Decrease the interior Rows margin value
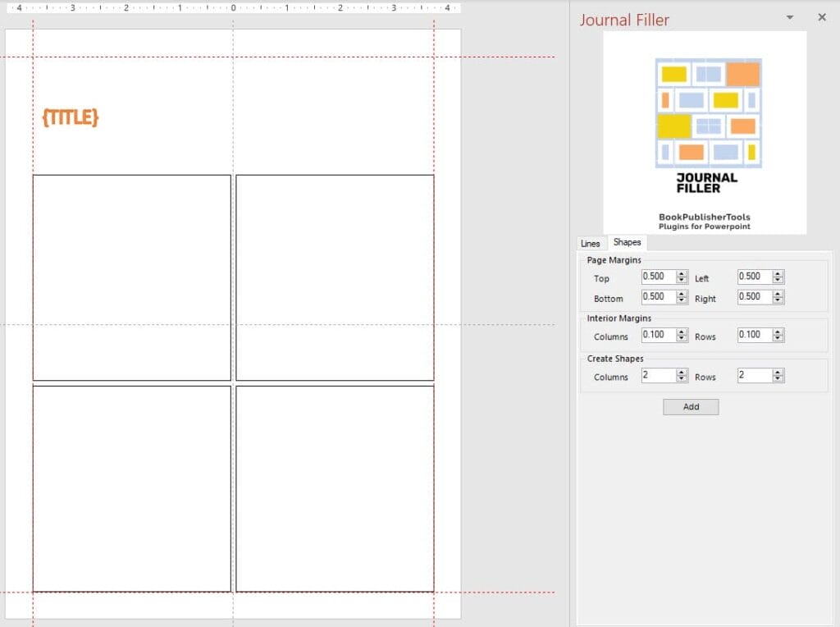 click(778, 339)
